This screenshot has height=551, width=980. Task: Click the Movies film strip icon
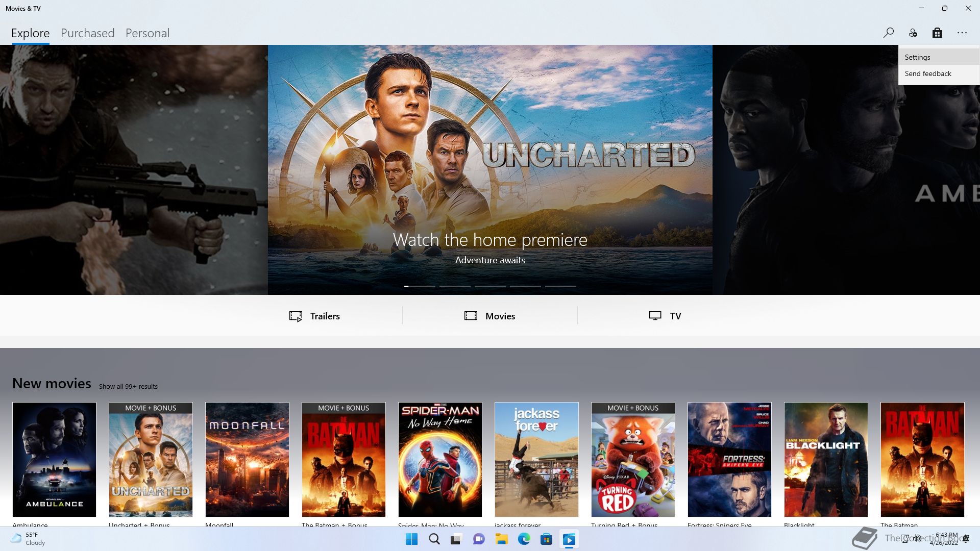[471, 316]
